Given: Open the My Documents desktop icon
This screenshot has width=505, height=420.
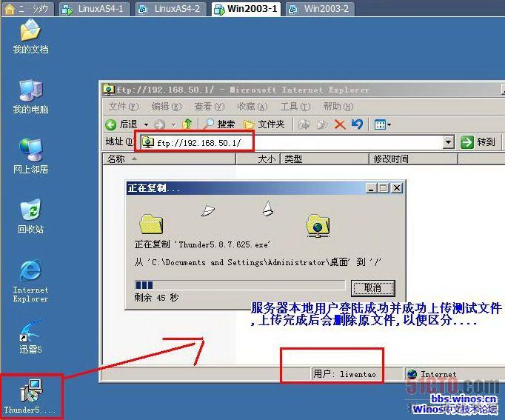Looking at the screenshot, I should click(30, 36).
